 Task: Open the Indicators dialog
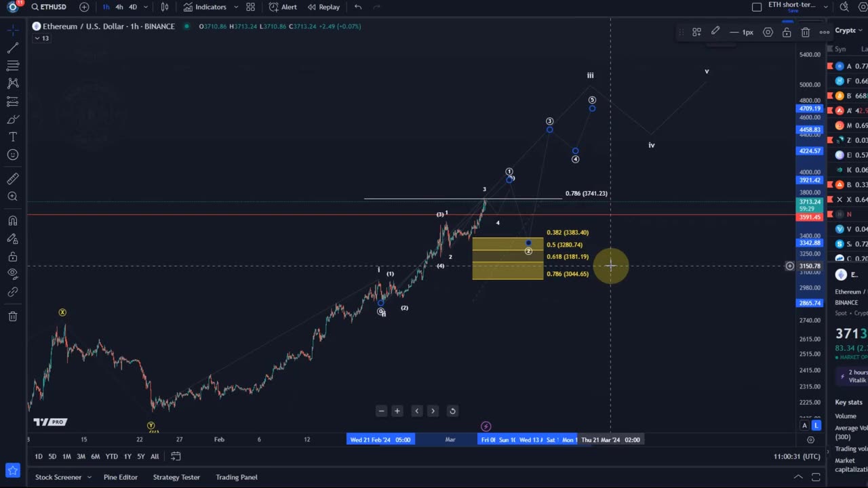205,7
